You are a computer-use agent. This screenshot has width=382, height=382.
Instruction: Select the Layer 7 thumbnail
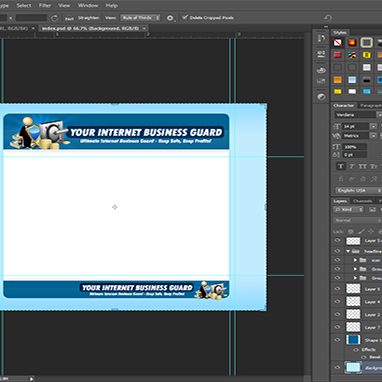(x=353, y=327)
